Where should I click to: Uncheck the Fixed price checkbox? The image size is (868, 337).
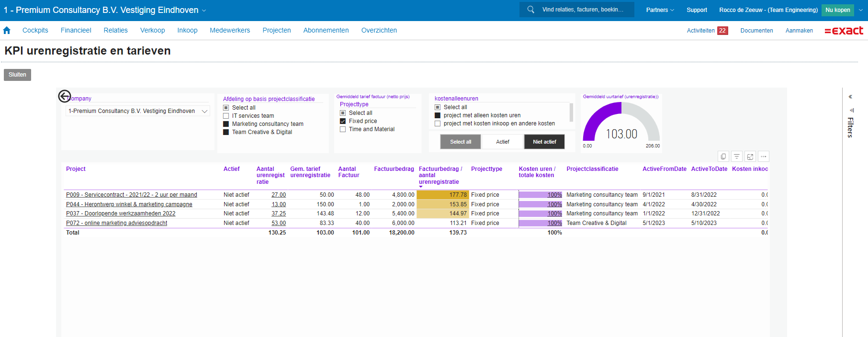(343, 121)
